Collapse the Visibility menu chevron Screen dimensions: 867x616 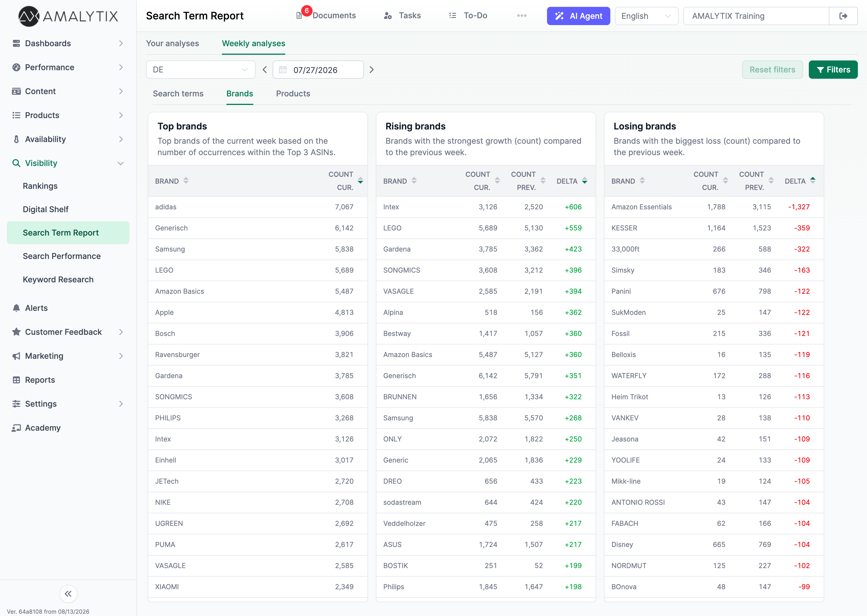pos(121,163)
